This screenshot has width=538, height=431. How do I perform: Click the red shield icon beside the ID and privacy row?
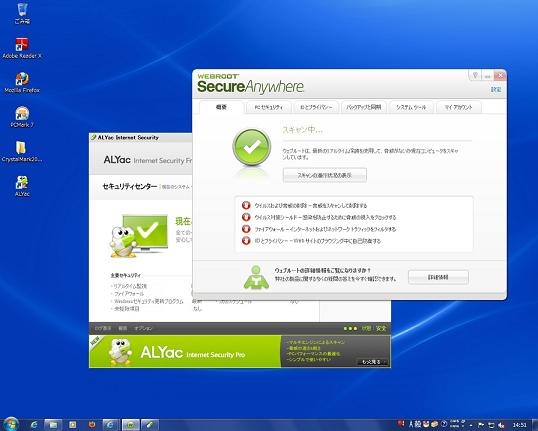(x=246, y=241)
